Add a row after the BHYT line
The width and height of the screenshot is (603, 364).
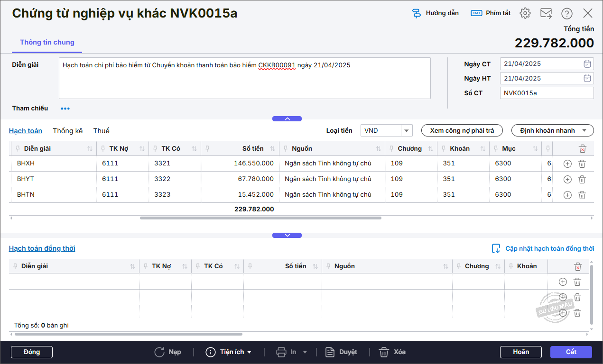coord(567,180)
